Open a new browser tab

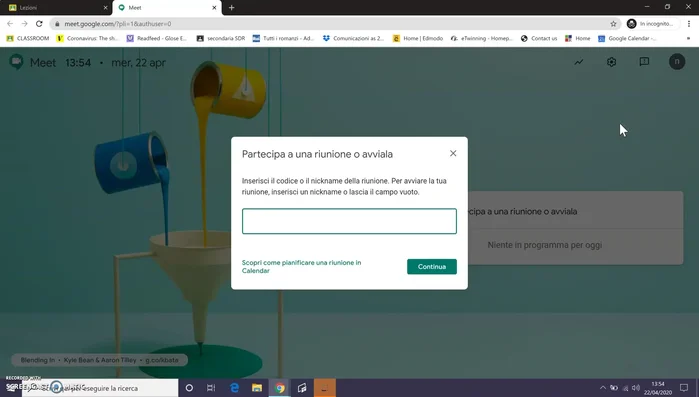click(x=231, y=8)
